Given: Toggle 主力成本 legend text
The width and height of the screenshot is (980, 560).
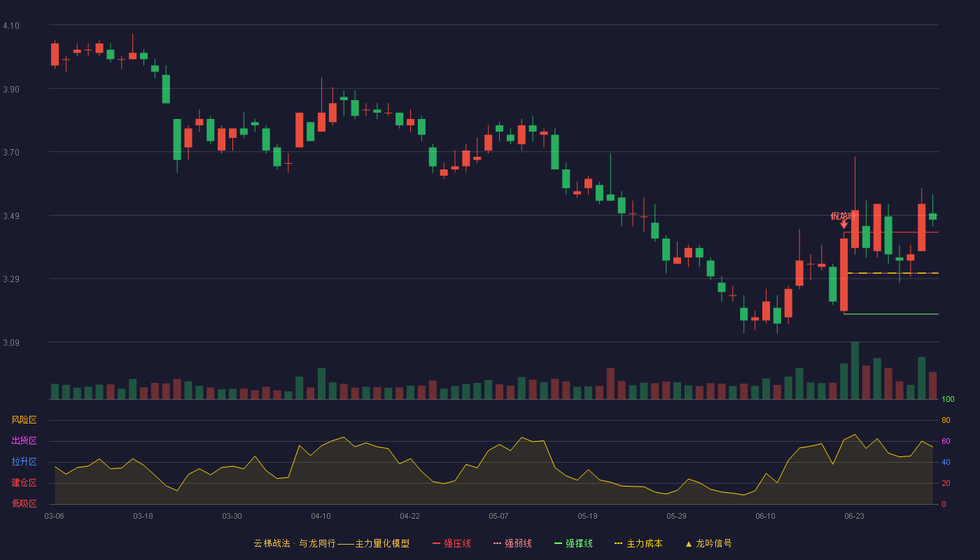Looking at the screenshot, I should 644,543.
